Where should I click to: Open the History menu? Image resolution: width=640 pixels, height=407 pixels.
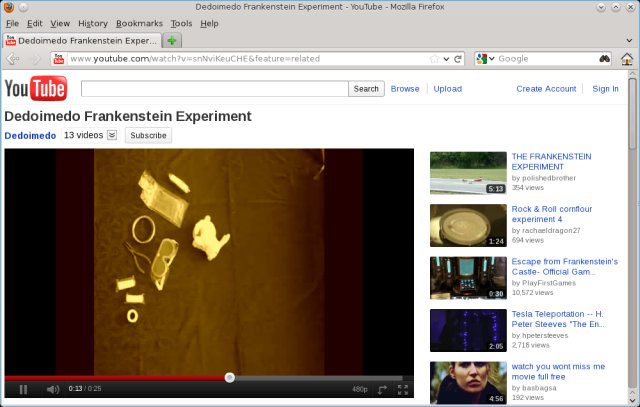pyautogui.click(x=92, y=23)
